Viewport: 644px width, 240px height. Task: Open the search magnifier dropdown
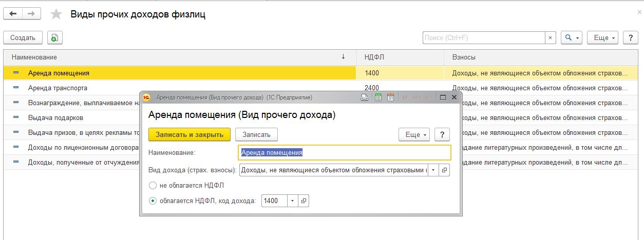pos(572,38)
